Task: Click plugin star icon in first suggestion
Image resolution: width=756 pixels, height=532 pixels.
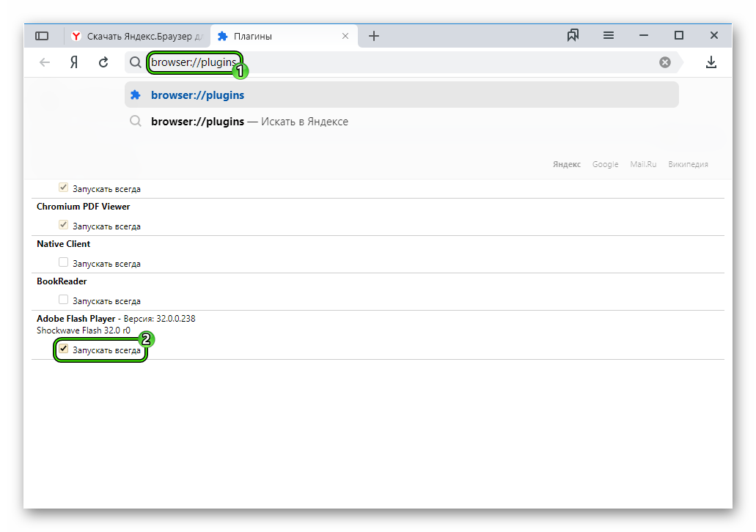Action: click(x=136, y=95)
